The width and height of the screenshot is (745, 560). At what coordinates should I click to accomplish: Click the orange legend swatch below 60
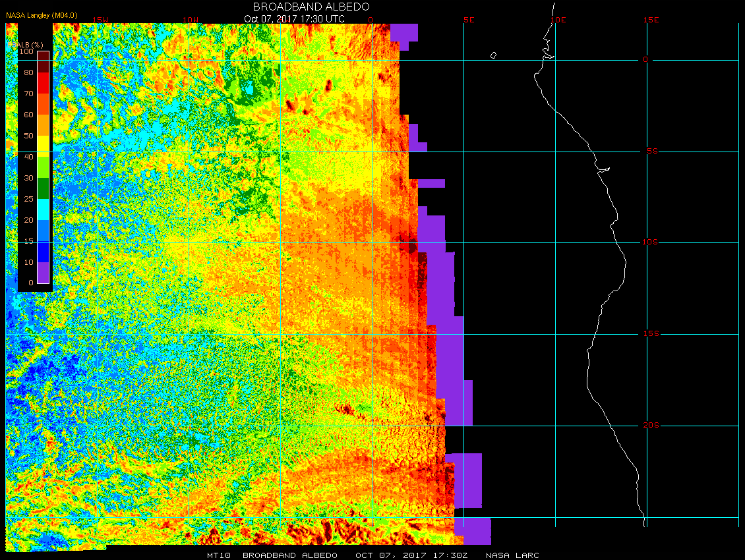pos(44,125)
